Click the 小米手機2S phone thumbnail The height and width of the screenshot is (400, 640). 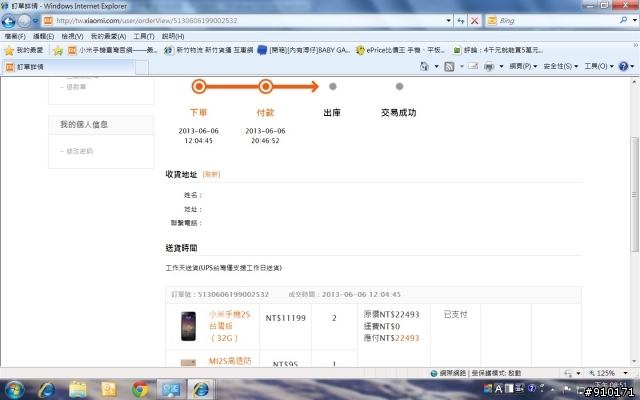pos(189,326)
